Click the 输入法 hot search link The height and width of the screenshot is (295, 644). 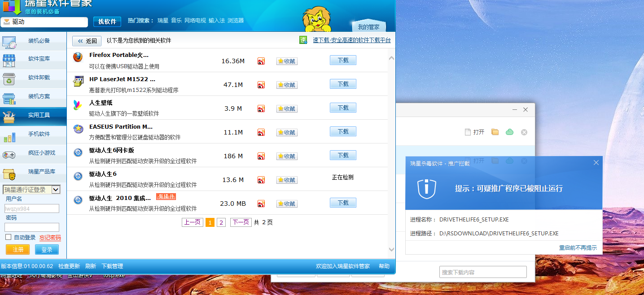(217, 21)
